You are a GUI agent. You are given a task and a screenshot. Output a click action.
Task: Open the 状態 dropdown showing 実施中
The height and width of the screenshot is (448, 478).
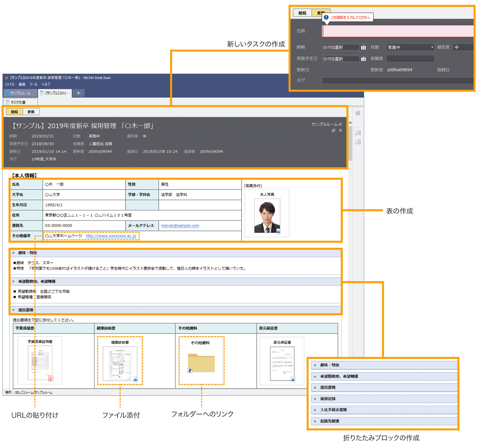click(x=410, y=47)
